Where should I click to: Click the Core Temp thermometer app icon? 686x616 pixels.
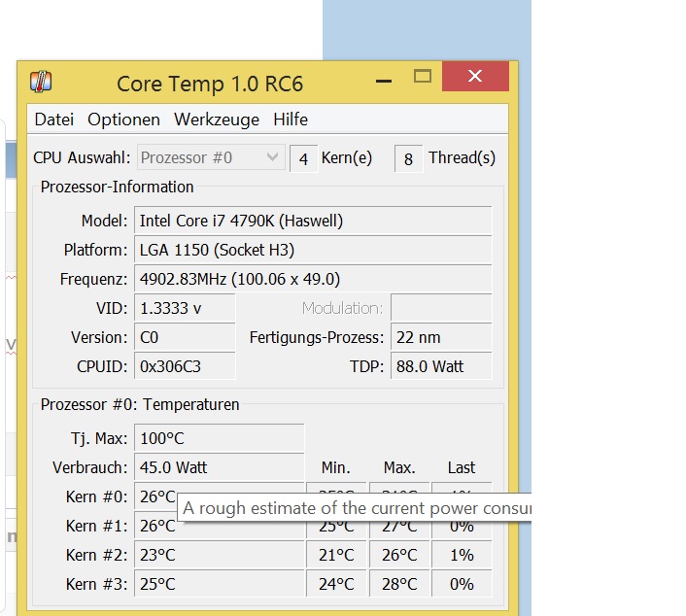(x=41, y=82)
